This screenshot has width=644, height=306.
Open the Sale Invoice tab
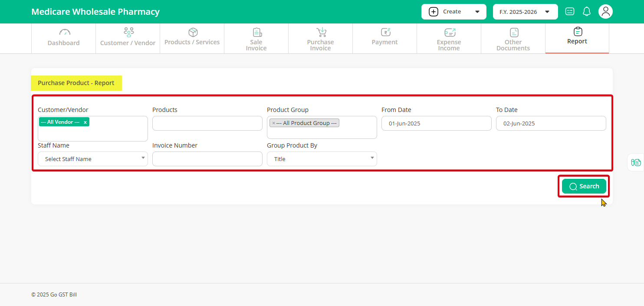click(256, 39)
